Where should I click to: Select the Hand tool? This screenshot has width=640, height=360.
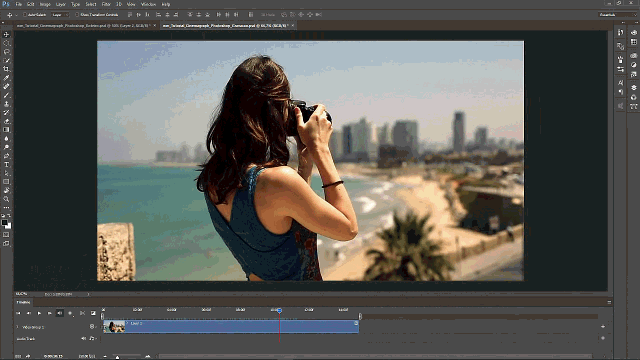click(6, 191)
